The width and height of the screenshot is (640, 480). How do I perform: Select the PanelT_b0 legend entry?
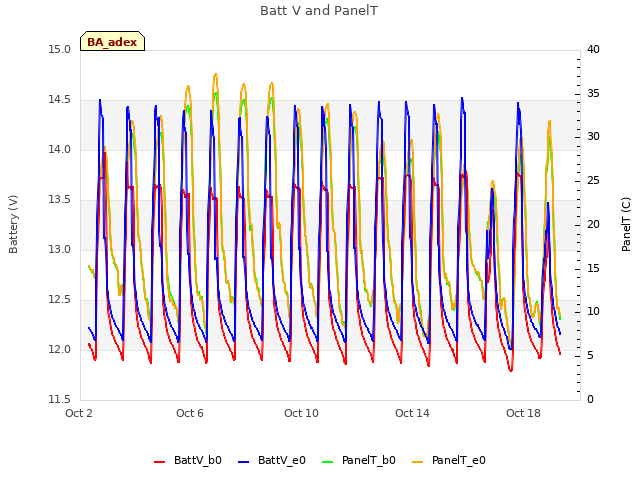tap(359, 460)
